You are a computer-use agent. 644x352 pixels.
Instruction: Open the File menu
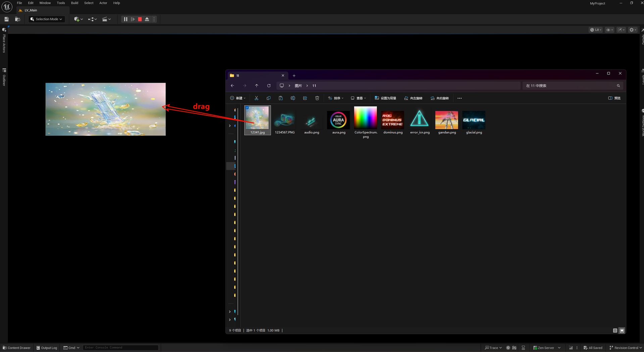coord(19,3)
